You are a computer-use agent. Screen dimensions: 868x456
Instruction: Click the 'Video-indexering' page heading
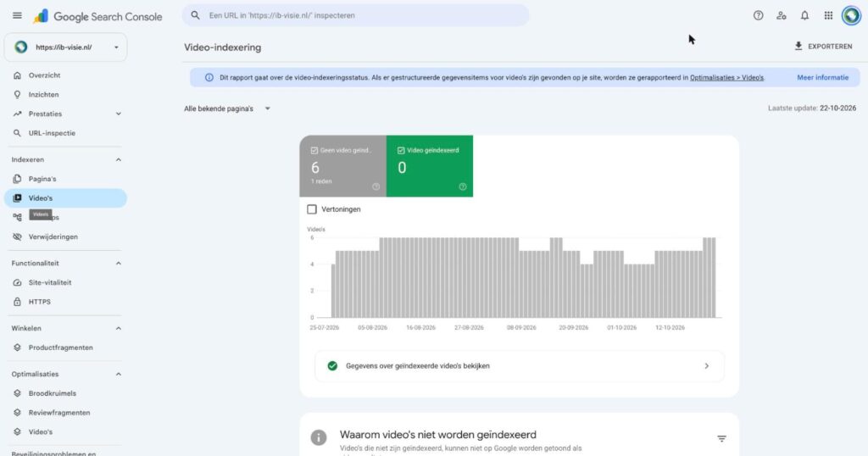(x=223, y=47)
